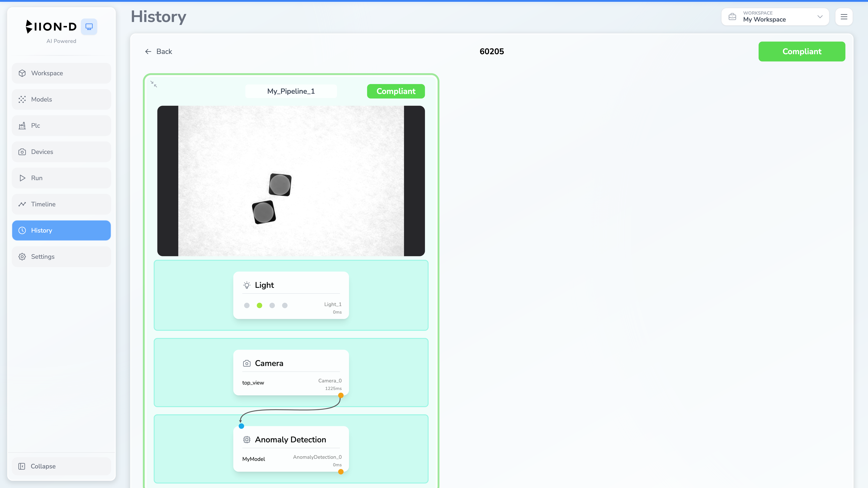
Task: Open Settings from the sidebar
Action: click(x=61, y=257)
